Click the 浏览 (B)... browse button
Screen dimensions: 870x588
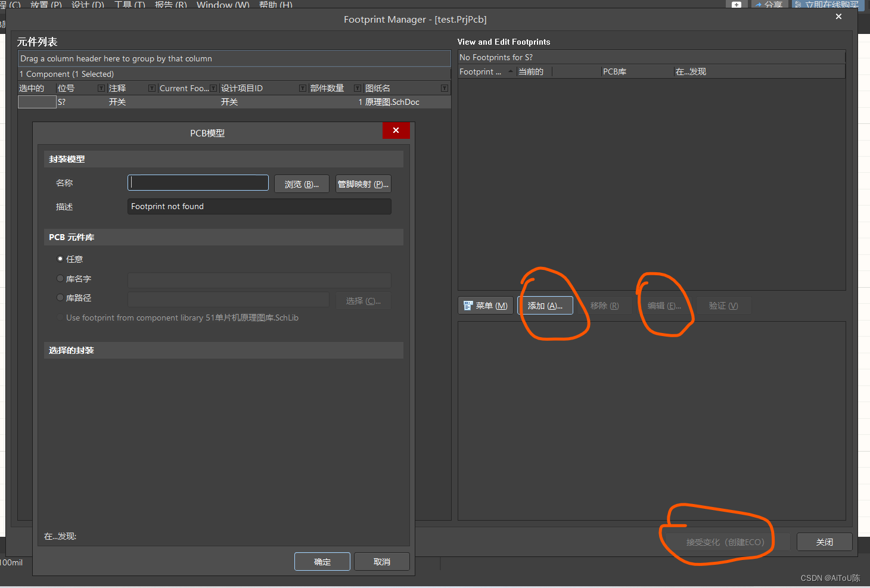click(302, 184)
